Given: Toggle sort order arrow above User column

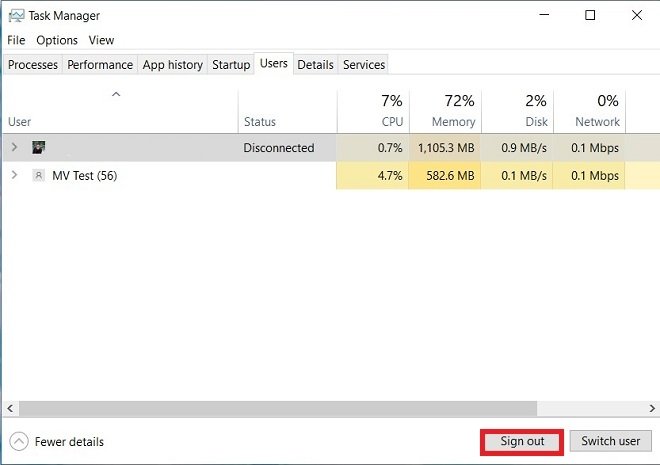Looking at the screenshot, I should [116, 94].
